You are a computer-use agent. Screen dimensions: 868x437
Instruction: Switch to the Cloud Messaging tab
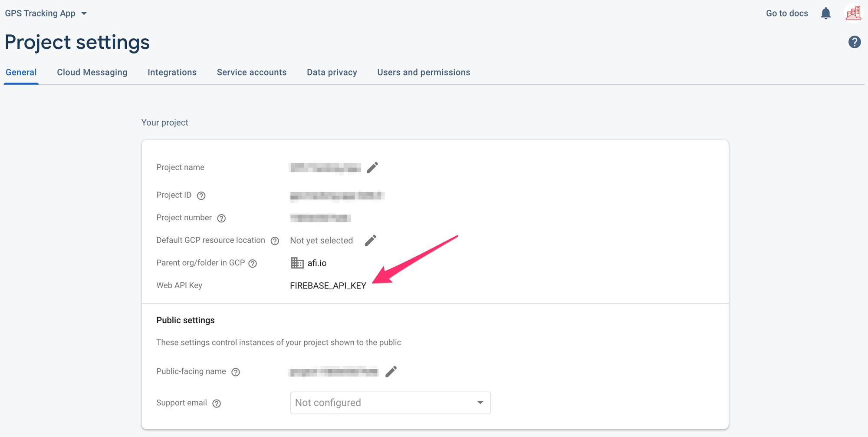coord(92,72)
